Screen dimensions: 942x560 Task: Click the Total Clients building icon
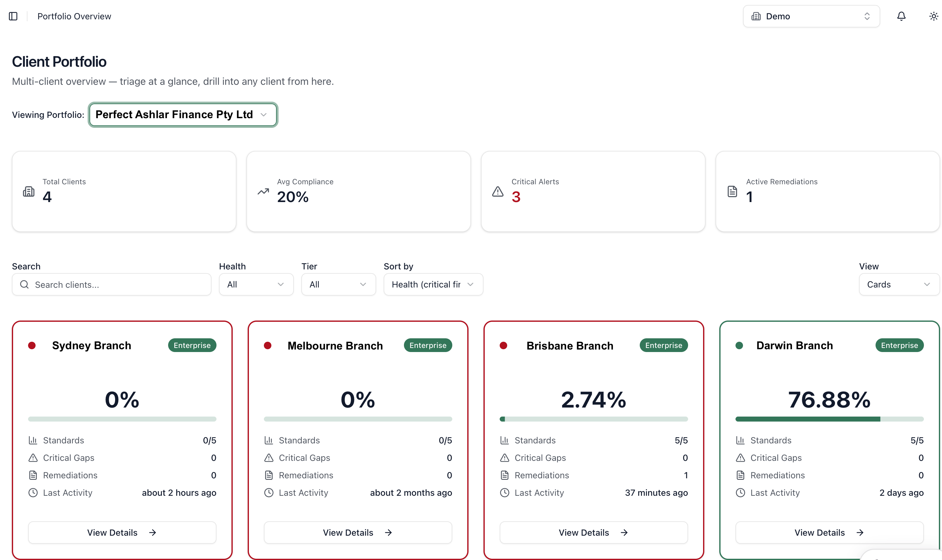tap(29, 191)
